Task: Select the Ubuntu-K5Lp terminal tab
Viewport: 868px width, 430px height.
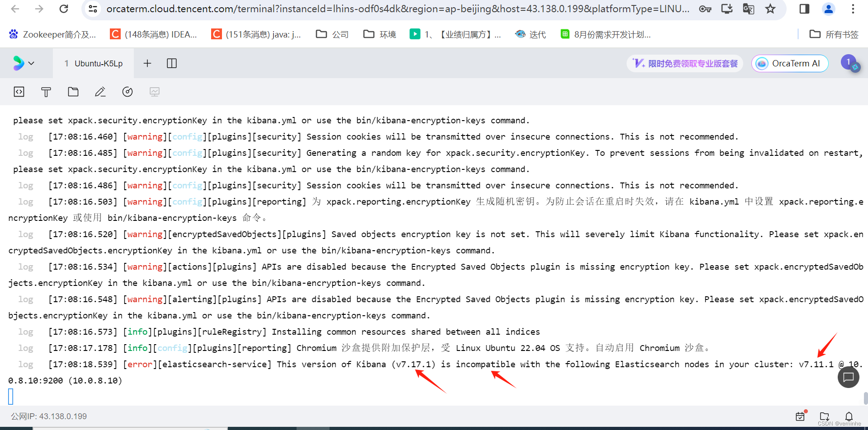Action: (94, 63)
